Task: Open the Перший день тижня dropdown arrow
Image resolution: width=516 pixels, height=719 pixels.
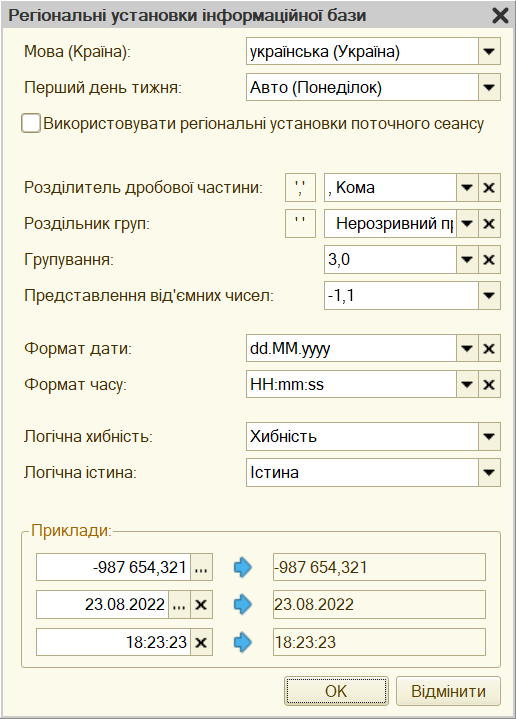Action: tap(489, 87)
